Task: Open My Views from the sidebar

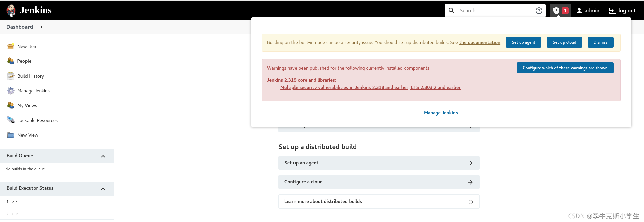Action: 27,105
